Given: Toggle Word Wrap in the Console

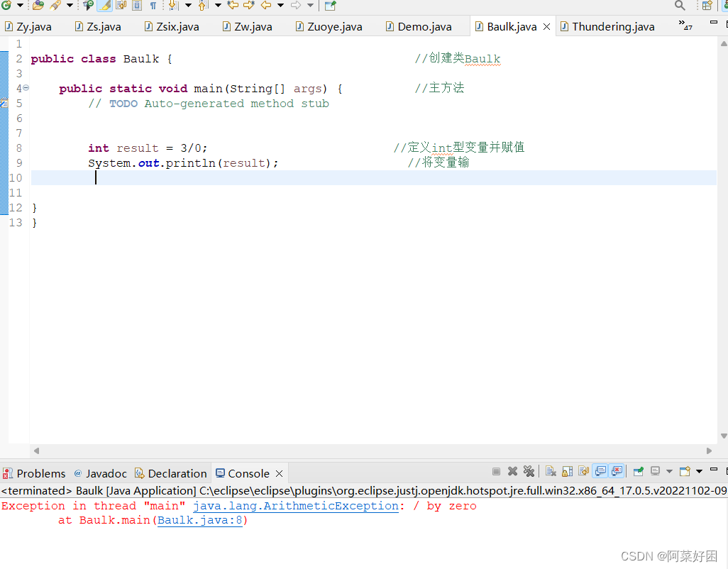Looking at the screenshot, I should pyautogui.click(x=584, y=472).
